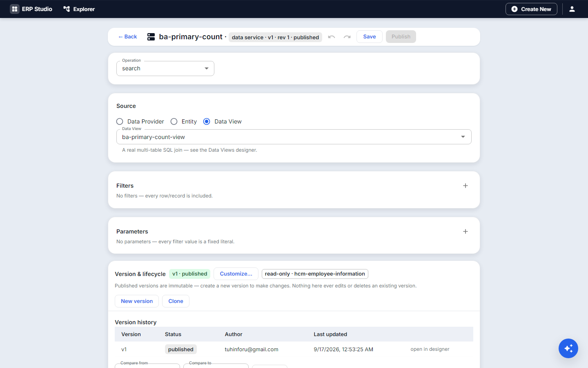Select the Entity source radio button
Screen dimensions: 588x368
pos(174,121)
